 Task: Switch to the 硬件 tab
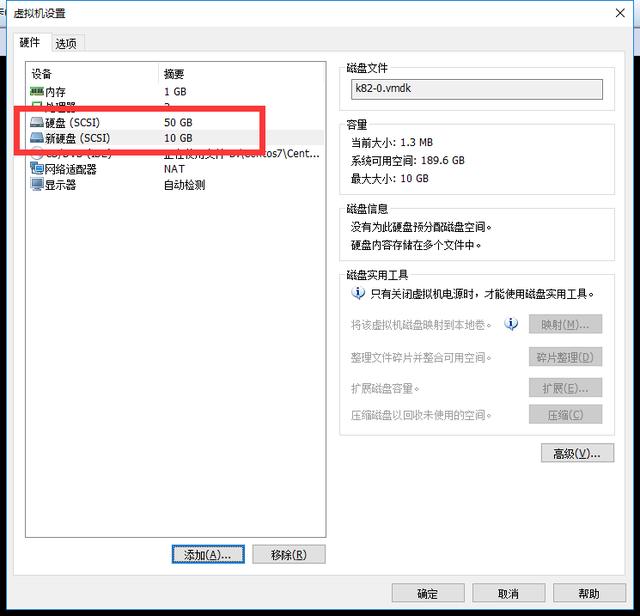coord(30,42)
